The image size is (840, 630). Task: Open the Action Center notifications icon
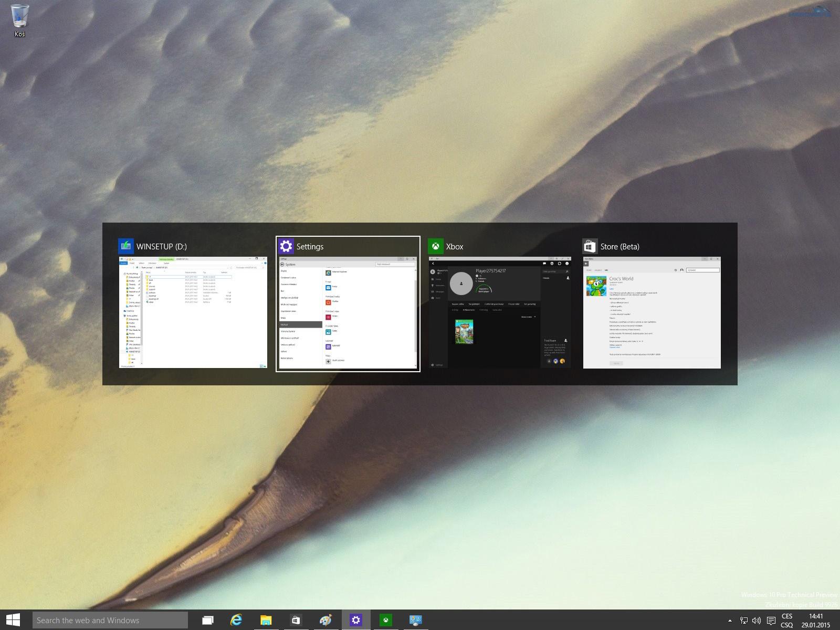tap(771, 621)
